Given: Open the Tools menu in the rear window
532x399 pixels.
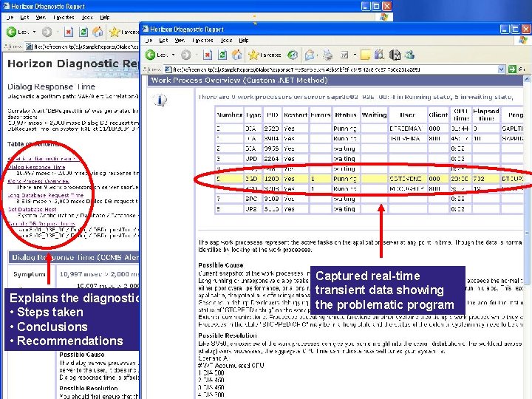Looking at the screenshot, I should pyautogui.click(x=87, y=17).
